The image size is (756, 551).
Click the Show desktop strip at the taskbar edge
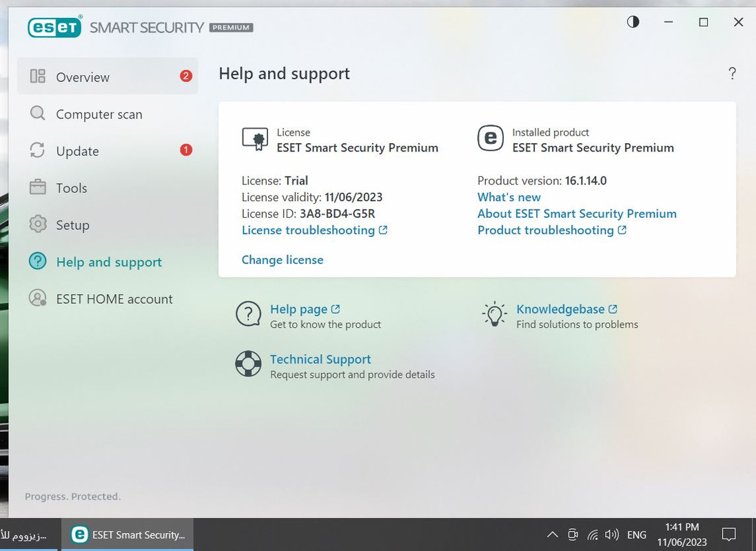tap(753, 534)
